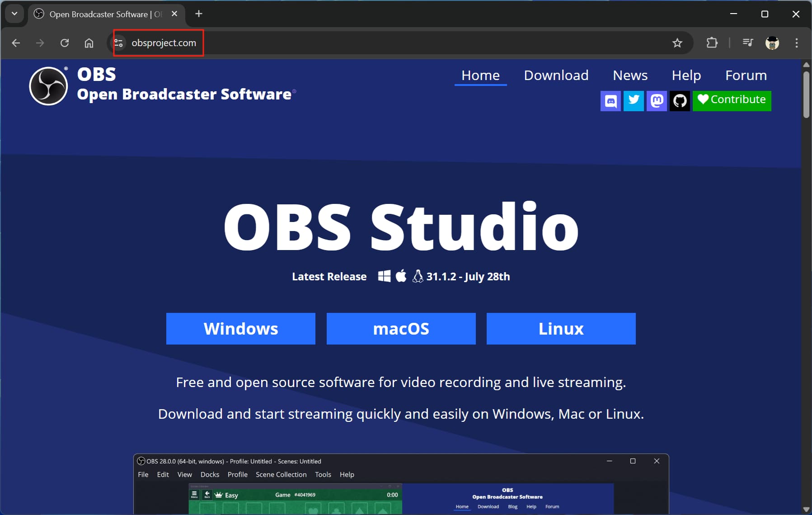Image resolution: width=812 pixels, height=515 pixels.
Task: Click the Discord icon in header
Action: pyautogui.click(x=610, y=101)
